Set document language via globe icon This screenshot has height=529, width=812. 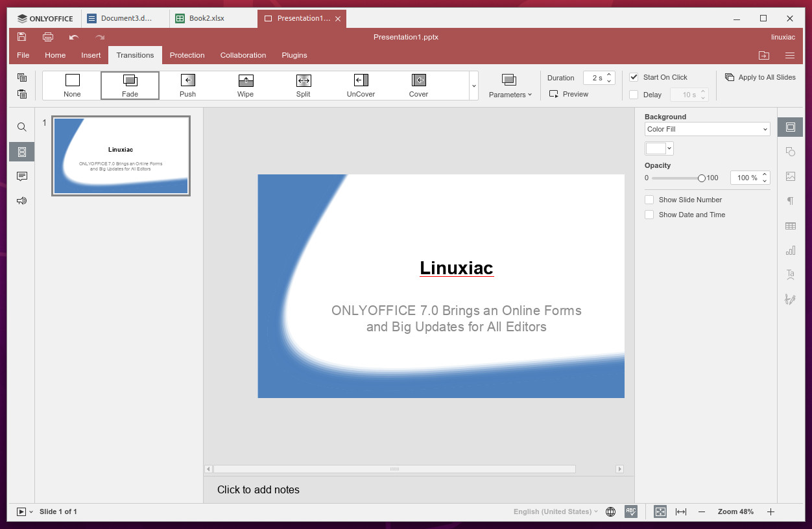[610, 511]
